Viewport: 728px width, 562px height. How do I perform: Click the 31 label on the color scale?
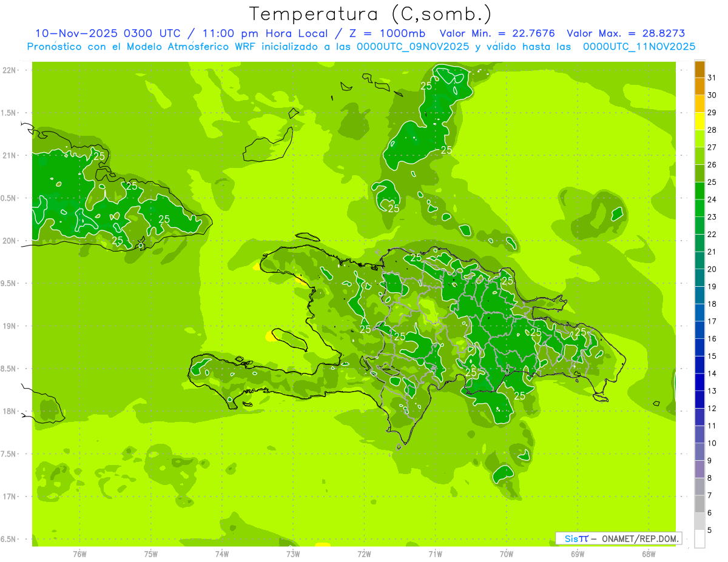(712, 78)
